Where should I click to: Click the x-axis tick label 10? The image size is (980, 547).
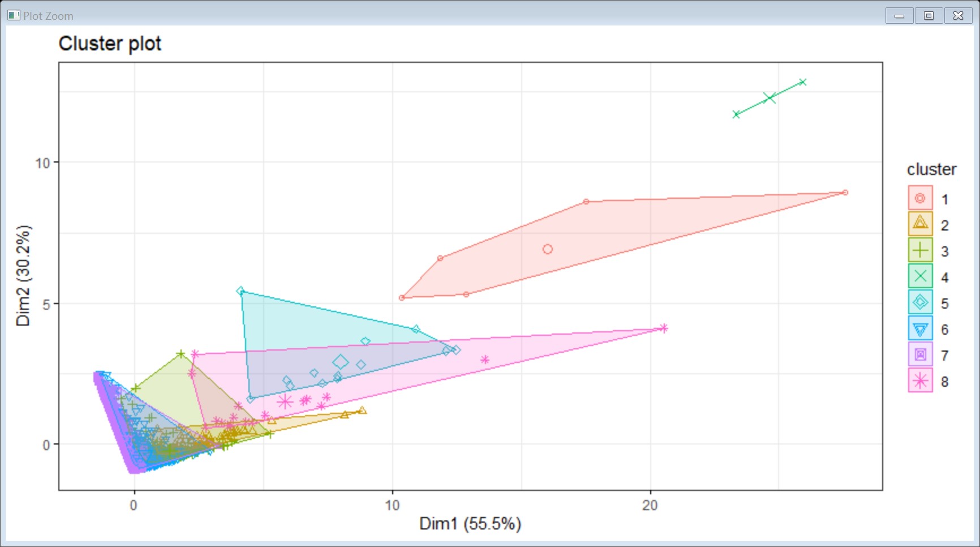point(392,505)
